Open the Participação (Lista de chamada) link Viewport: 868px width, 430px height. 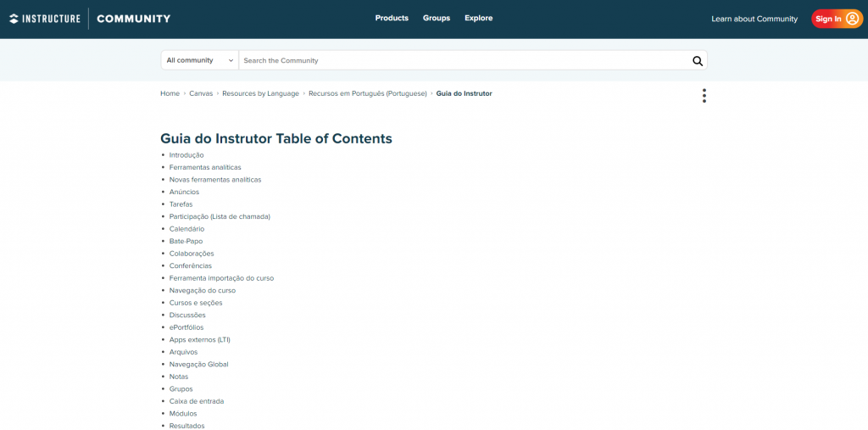(x=220, y=216)
